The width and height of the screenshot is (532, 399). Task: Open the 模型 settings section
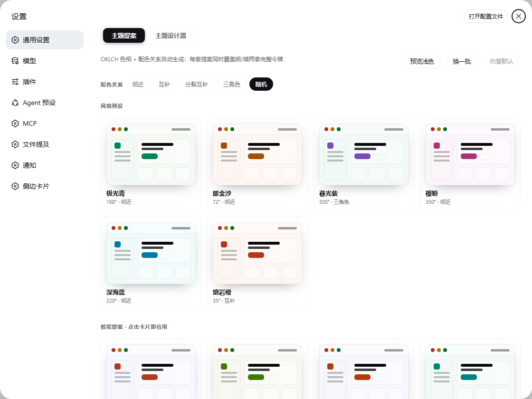coord(45,61)
